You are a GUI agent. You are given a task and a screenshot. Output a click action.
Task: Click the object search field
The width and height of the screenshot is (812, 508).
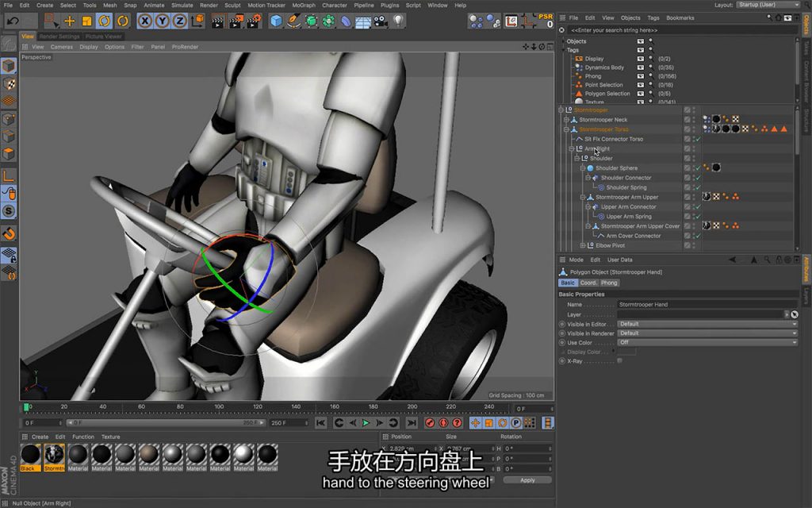[x=681, y=30]
